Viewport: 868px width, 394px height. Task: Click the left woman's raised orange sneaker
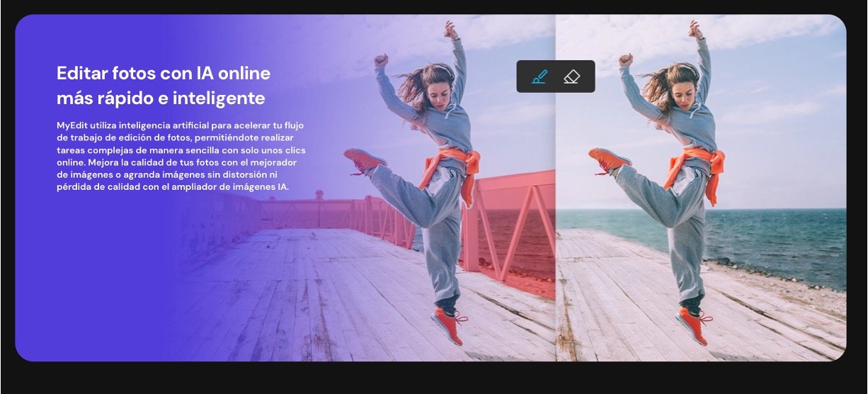point(364,157)
